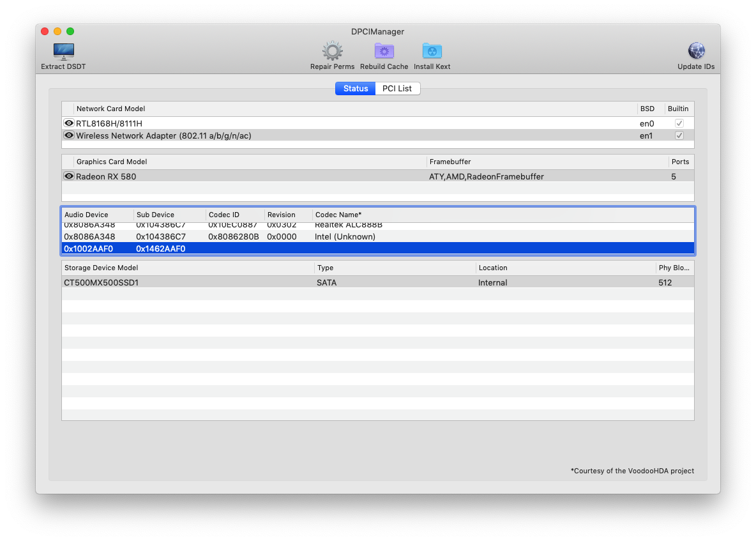
Task: Minimize the DPCIManager window
Action: click(57, 31)
